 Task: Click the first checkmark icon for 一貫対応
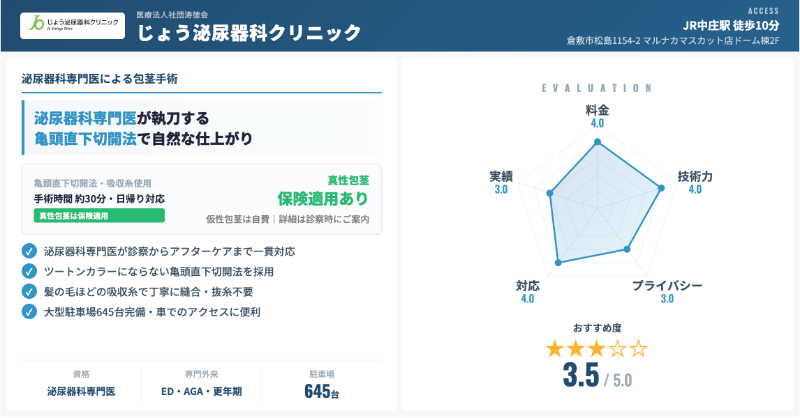tap(29, 251)
